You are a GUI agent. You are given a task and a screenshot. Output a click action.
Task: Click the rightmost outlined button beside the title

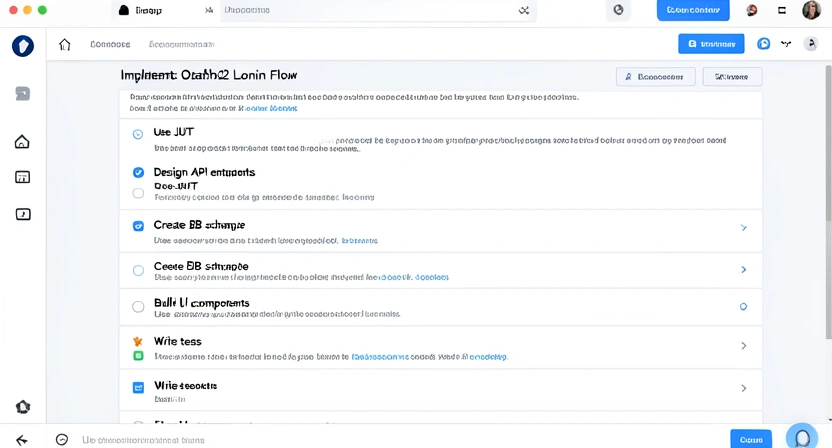tap(732, 77)
